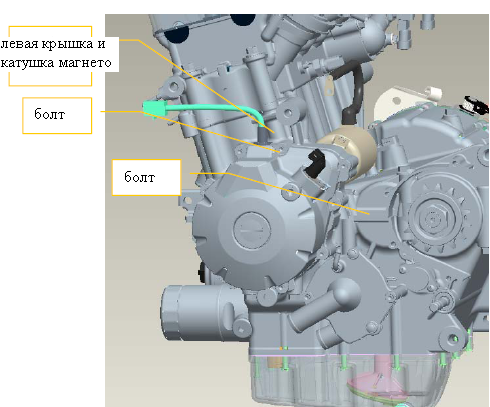This screenshot has width=490, height=407.
Task: Click the cylindrical oil filter on the engine
Action: tap(204, 313)
